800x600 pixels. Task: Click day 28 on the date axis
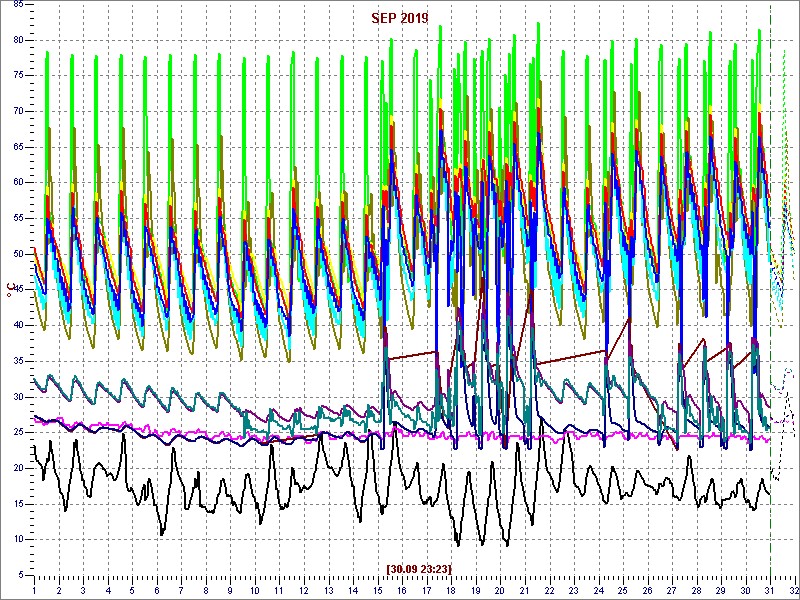(696, 591)
